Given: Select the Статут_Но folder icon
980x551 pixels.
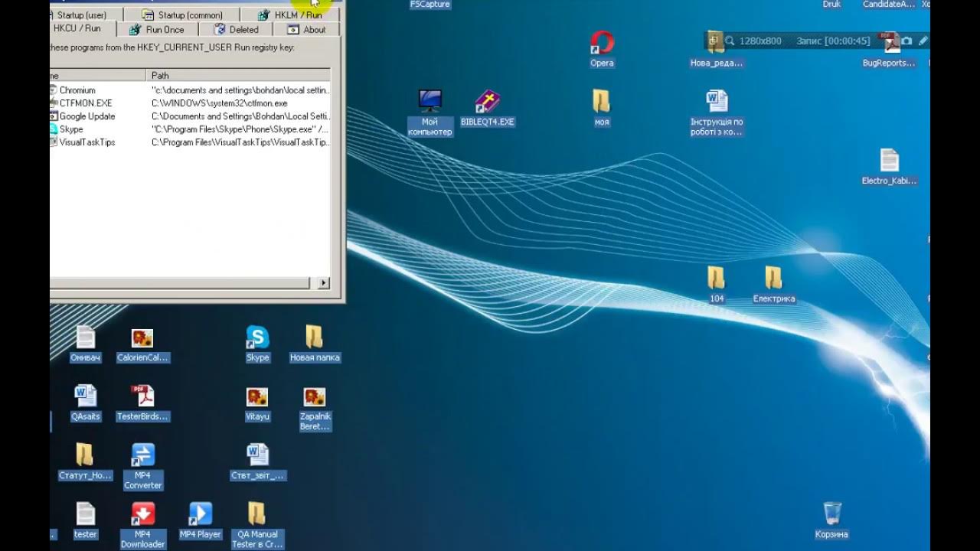Looking at the screenshot, I should (x=85, y=461).
